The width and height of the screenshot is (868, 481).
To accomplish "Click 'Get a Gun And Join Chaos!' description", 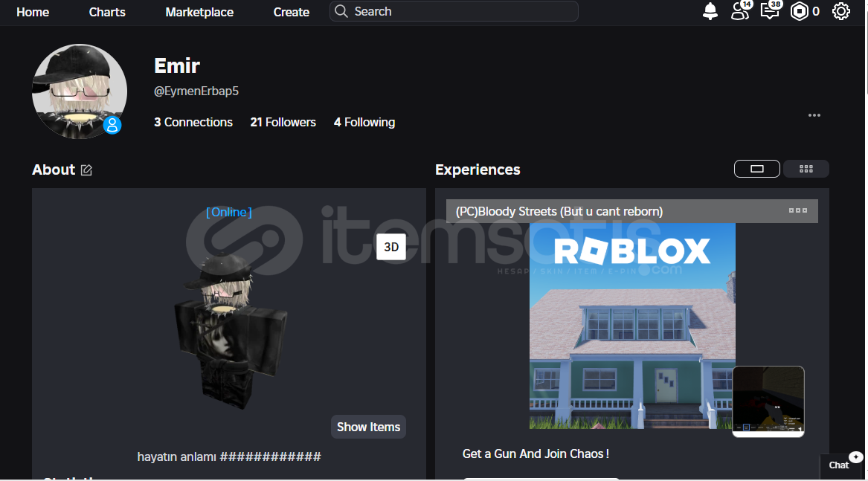I will [x=536, y=454].
